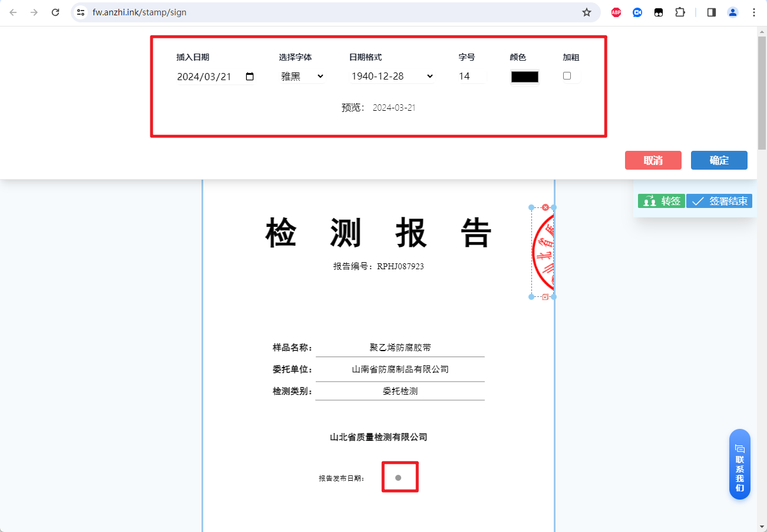
Task: Toggle the browser side panel
Action: [712, 12]
